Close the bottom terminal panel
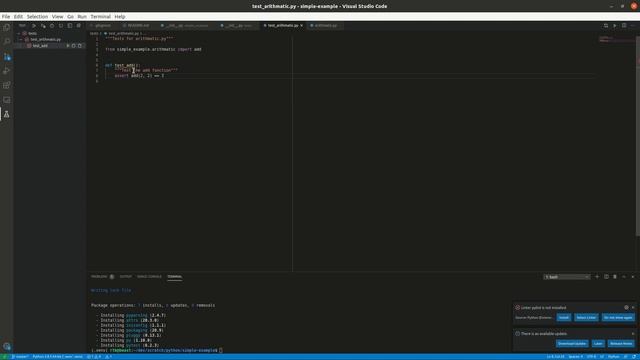The width and height of the screenshot is (640, 360). pos(633,277)
